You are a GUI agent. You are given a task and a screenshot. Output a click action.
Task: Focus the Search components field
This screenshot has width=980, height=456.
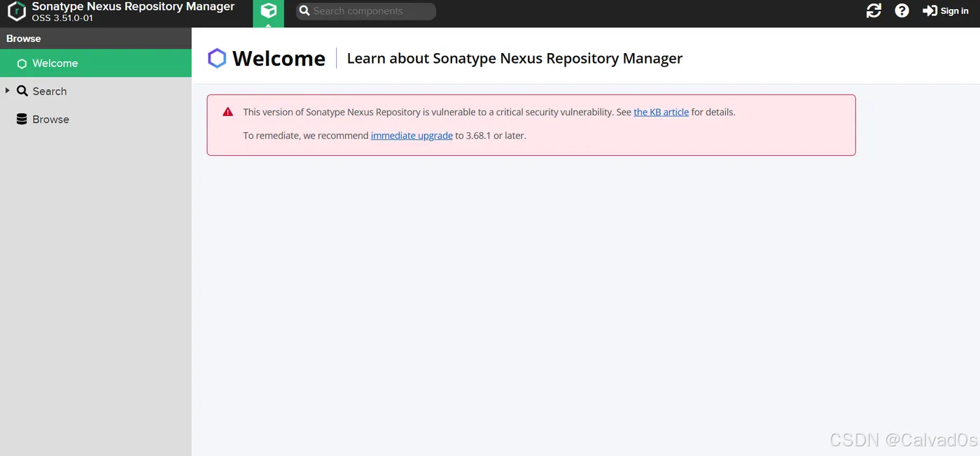point(366,11)
